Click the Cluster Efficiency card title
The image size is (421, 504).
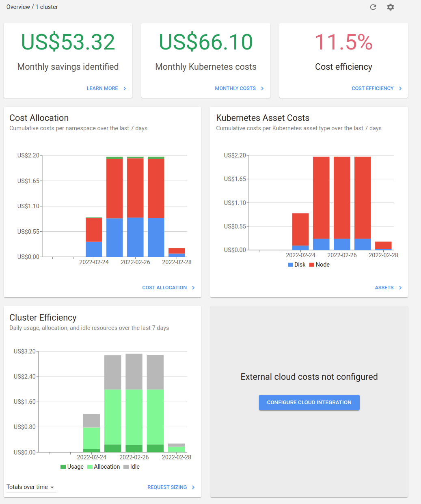click(43, 318)
